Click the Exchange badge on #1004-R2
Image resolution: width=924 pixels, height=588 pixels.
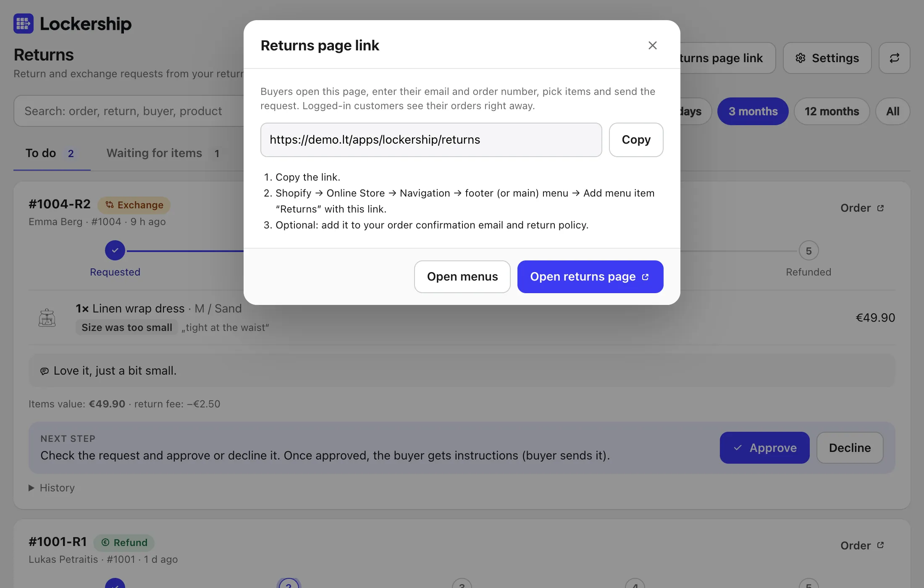134,205
